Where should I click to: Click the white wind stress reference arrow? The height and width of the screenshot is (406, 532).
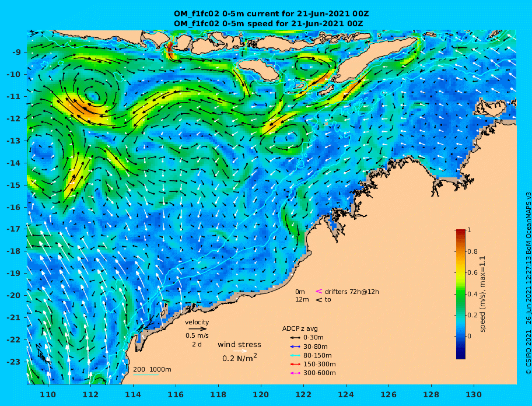click(x=240, y=351)
